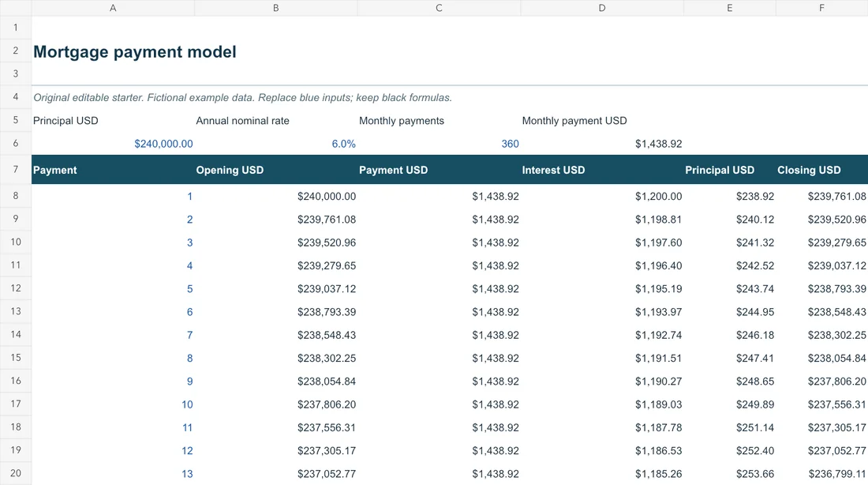Click the blue $240,000.00 principal input in row 6
The height and width of the screenshot is (485, 868).
[163, 144]
